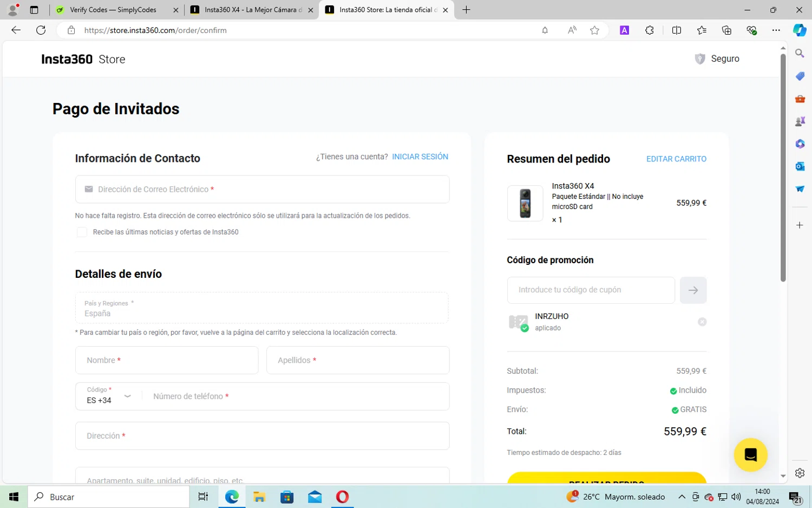
Task: Expand the ES +34 phone code dropdown
Action: pos(109,396)
